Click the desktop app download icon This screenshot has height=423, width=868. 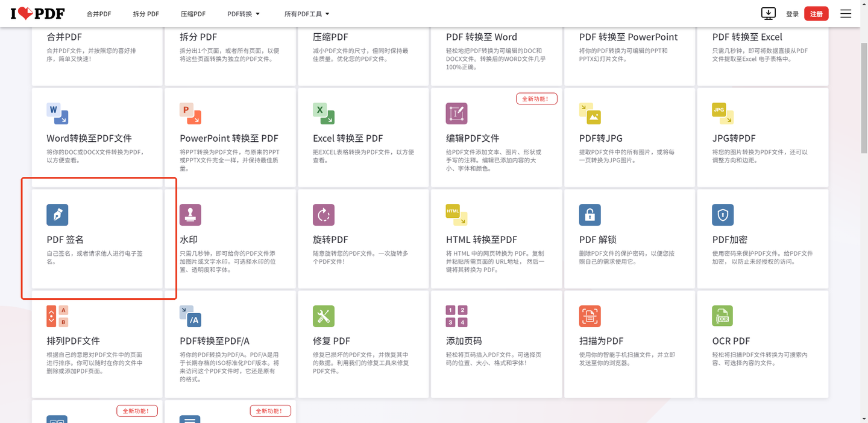pos(769,13)
